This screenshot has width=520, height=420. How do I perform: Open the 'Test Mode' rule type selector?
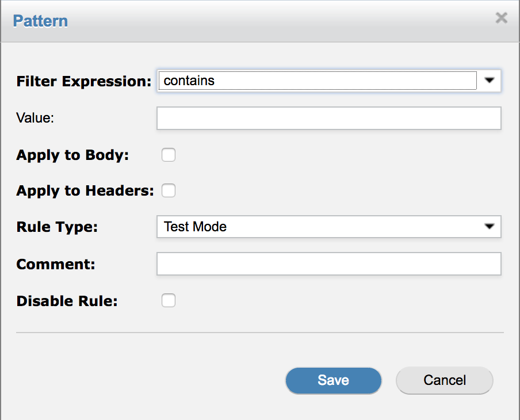point(316,227)
